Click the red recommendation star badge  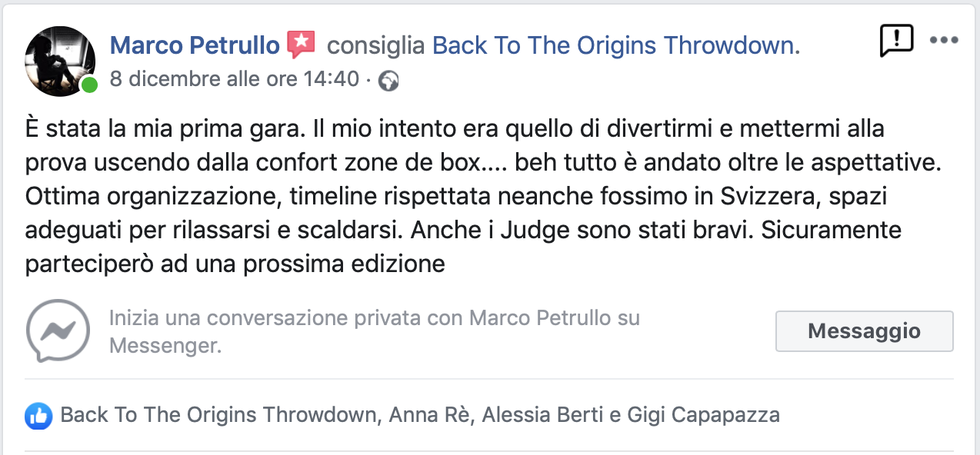[x=301, y=45]
